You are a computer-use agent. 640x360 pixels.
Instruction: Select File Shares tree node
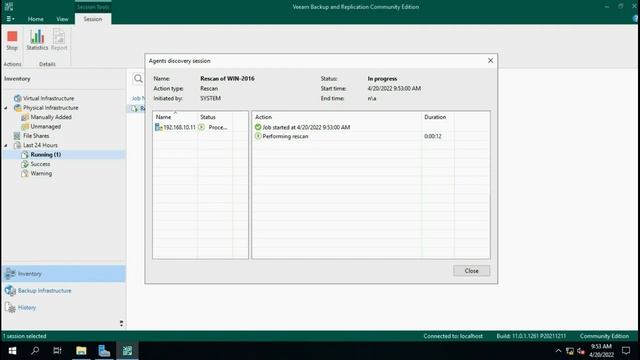pyautogui.click(x=36, y=136)
